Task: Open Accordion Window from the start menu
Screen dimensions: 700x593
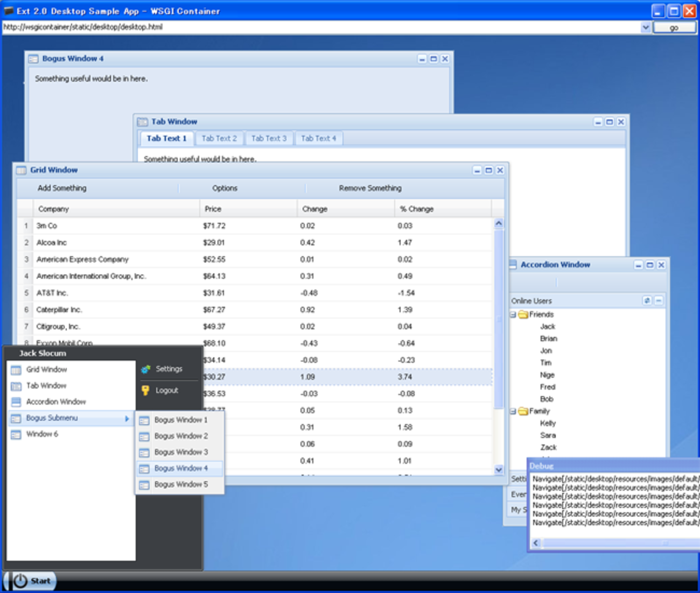Action: (x=56, y=402)
